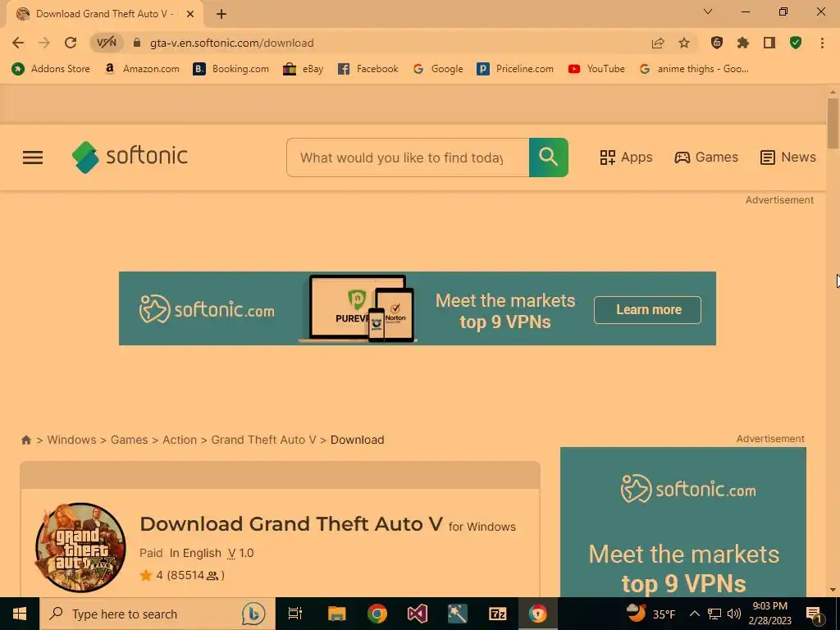The image size is (840, 630).
Task: Open File Explorer from the taskbar
Action: pyautogui.click(x=337, y=614)
